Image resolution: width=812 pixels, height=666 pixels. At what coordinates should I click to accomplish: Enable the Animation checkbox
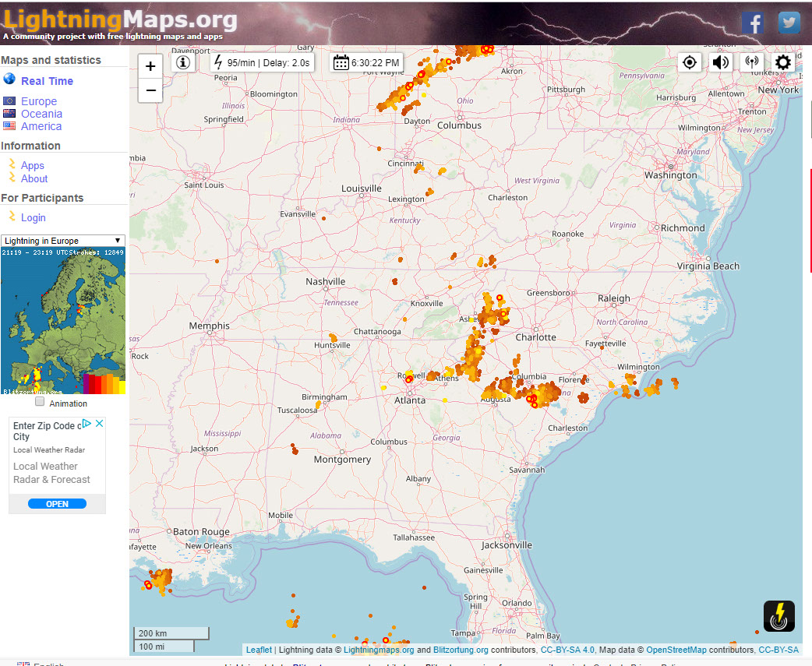click(41, 403)
